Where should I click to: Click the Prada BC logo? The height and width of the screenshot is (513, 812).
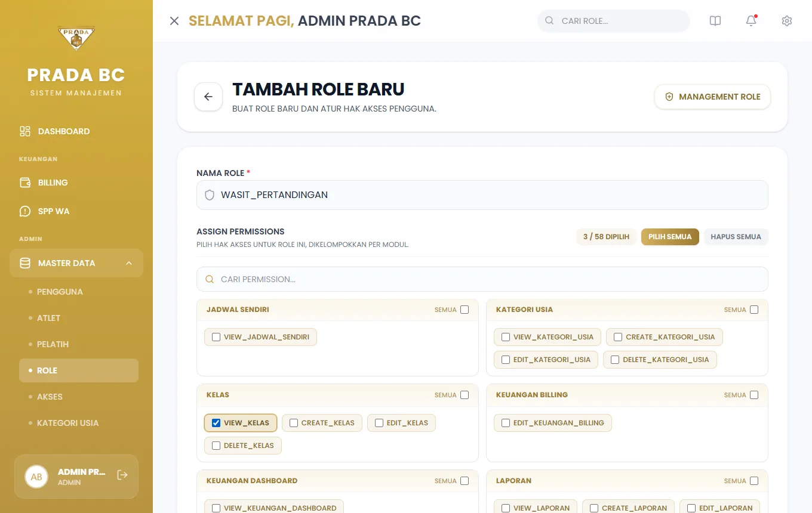click(x=76, y=39)
